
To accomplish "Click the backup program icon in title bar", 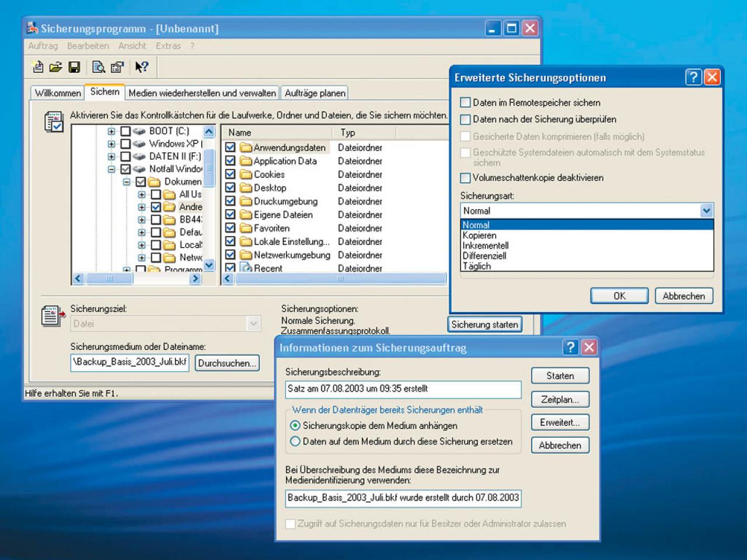I will (x=32, y=28).
